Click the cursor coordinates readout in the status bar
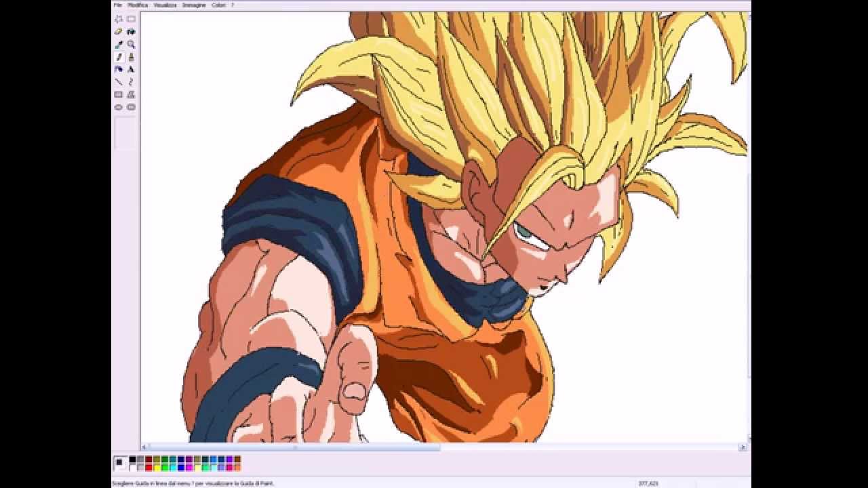The image size is (868, 488). 648,483
